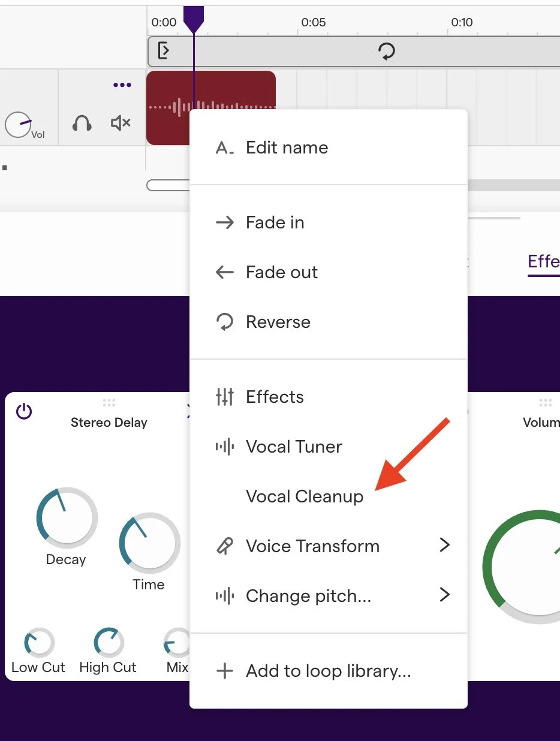Open the Vocal Cleanup option

(x=305, y=496)
